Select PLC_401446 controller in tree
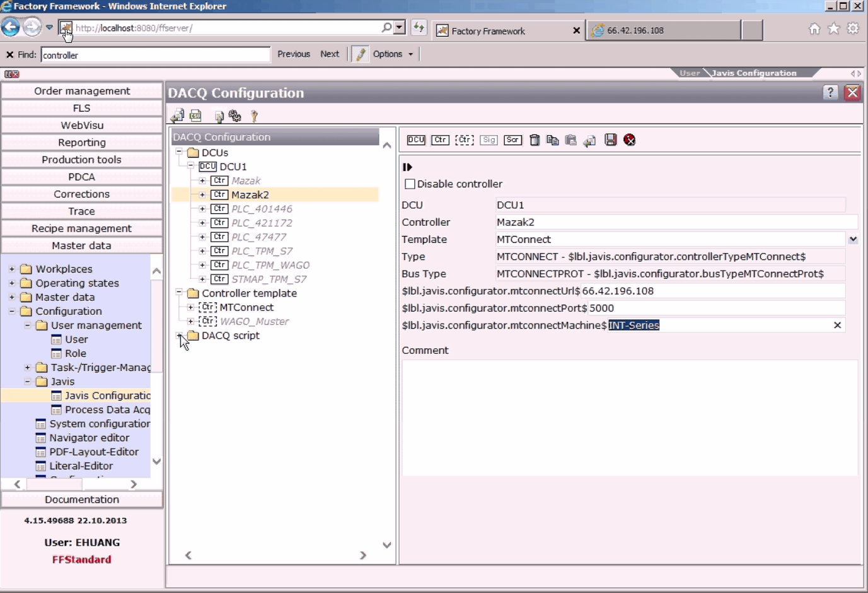Viewport: 868px width, 593px height. 262,209
